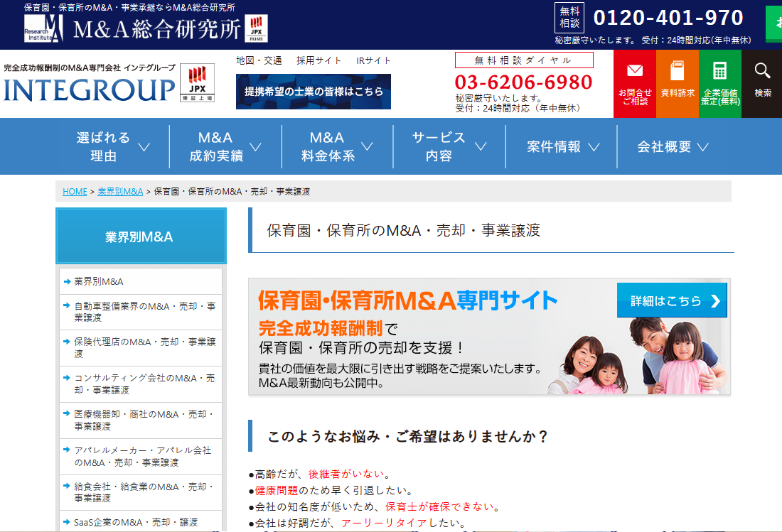Go to HOME in breadcrumb
This screenshot has height=532, width=782.
click(x=75, y=191)
